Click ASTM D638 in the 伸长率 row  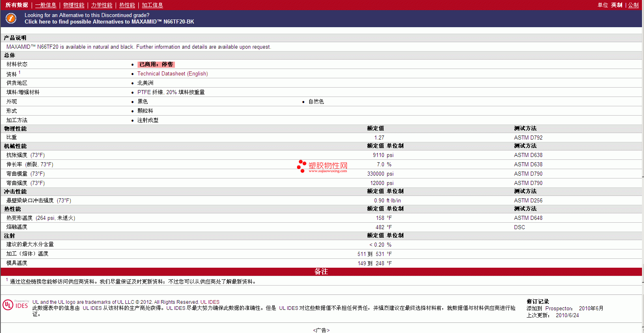528,165
